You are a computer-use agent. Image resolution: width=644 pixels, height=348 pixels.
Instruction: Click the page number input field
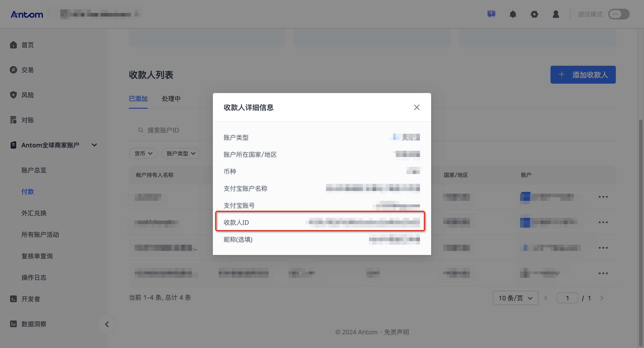click(x=567, y=298)
